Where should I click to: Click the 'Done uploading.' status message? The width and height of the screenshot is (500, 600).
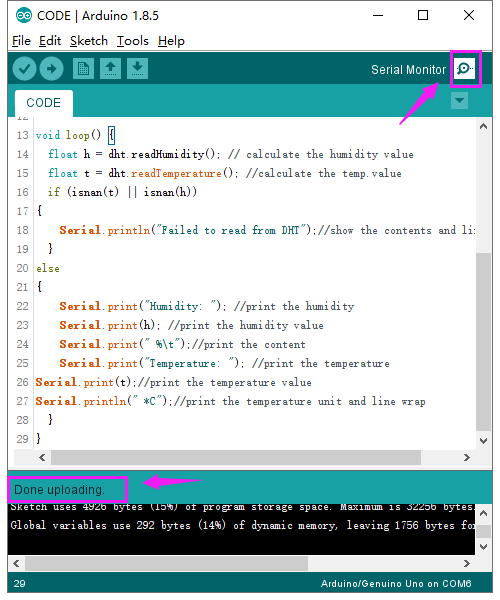pyautogui.click(x=59, y=490)
